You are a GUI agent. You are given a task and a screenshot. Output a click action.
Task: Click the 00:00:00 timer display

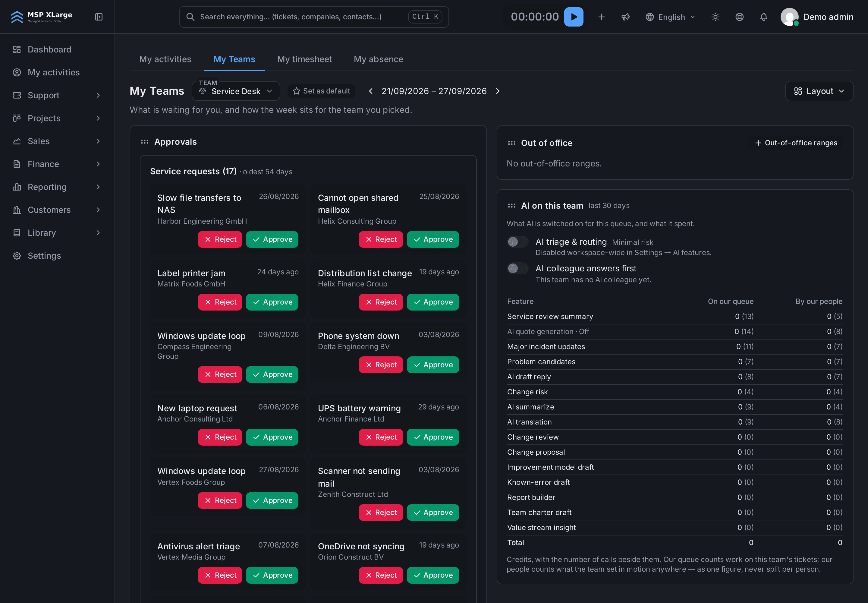point(534,17)
